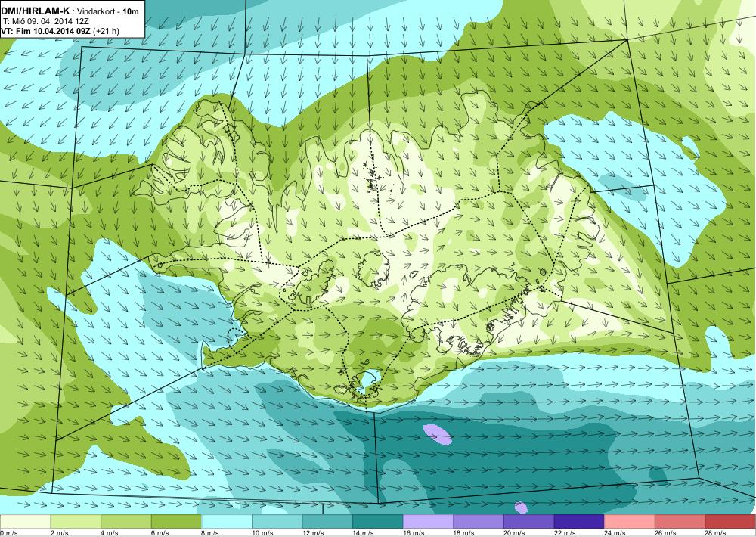The image size is (756, 537).
Task: Click the light green 2–4 m/s legend swatch
Action: coord(75,522)
